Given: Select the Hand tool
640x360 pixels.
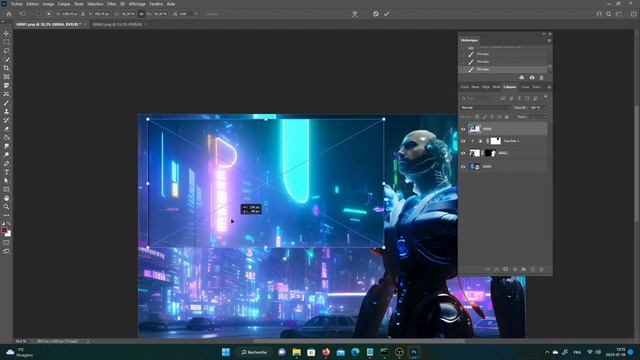Looking at the screenshot, I should click(6, 198).
